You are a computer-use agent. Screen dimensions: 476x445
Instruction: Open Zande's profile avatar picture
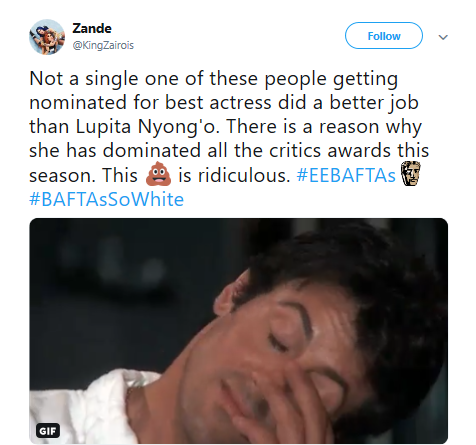[x=47, y=37]
